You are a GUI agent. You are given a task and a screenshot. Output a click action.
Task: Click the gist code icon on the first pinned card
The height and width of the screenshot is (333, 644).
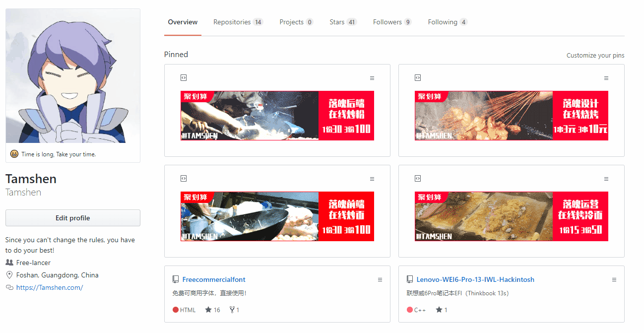tap(183, 78)
